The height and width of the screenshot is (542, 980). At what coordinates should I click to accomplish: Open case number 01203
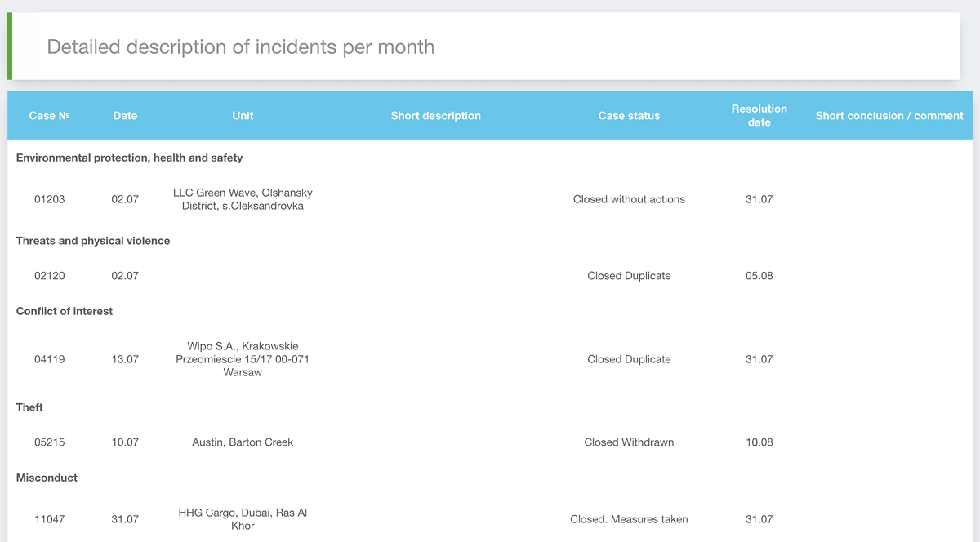click(x=50, y=199)
